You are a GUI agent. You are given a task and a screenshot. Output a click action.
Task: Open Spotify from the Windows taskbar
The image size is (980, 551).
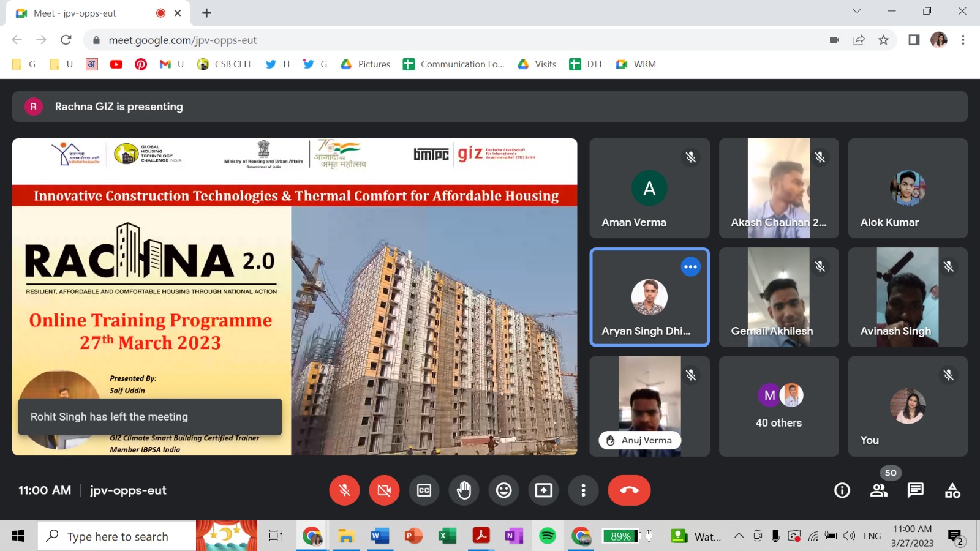547,536
